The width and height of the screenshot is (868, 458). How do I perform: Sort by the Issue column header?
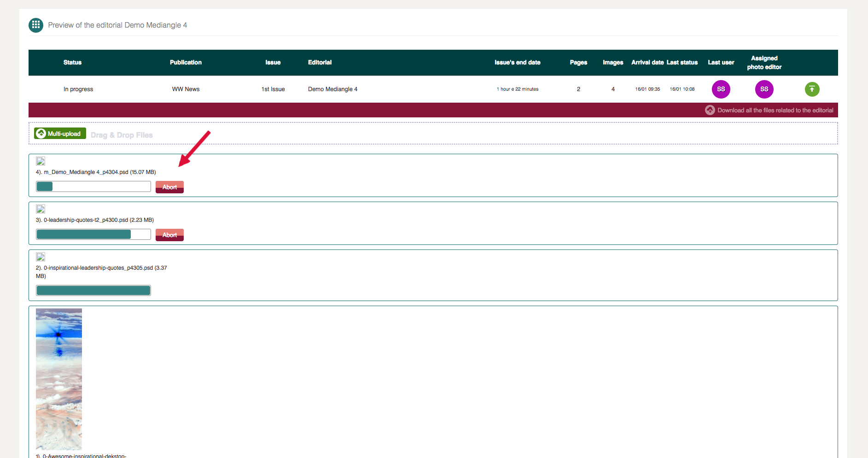click(273, 63)
